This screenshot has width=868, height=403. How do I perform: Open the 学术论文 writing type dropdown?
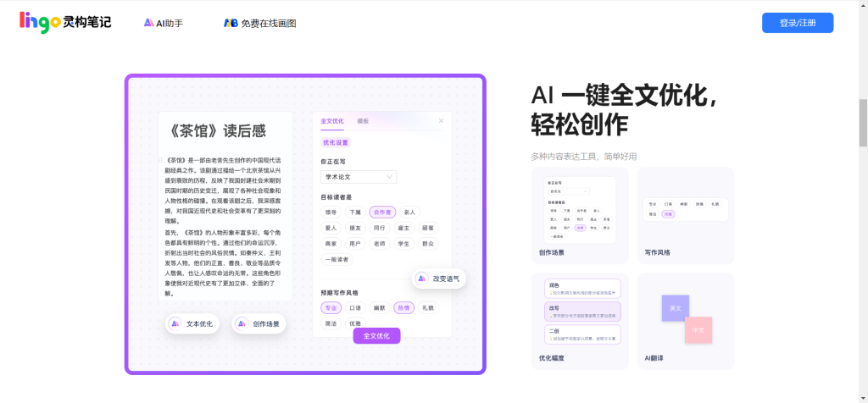(359, 177)
